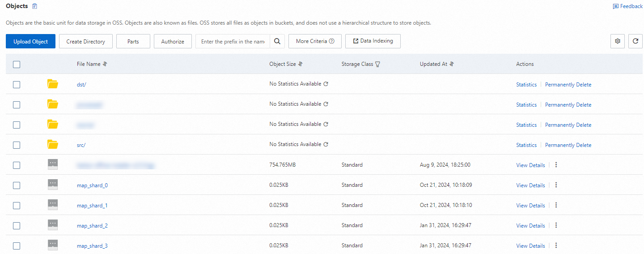
Task: Open more menu for map_shard_3
Action: coord(556,245)
